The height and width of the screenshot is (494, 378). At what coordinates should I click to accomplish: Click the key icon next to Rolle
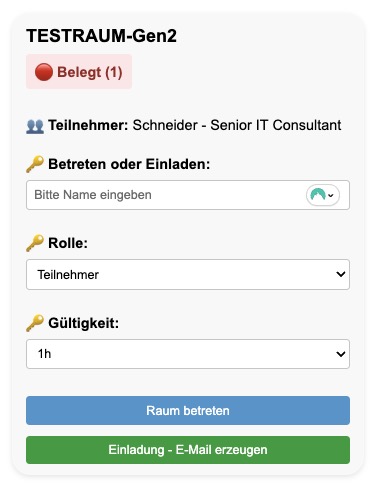point(35,243)
